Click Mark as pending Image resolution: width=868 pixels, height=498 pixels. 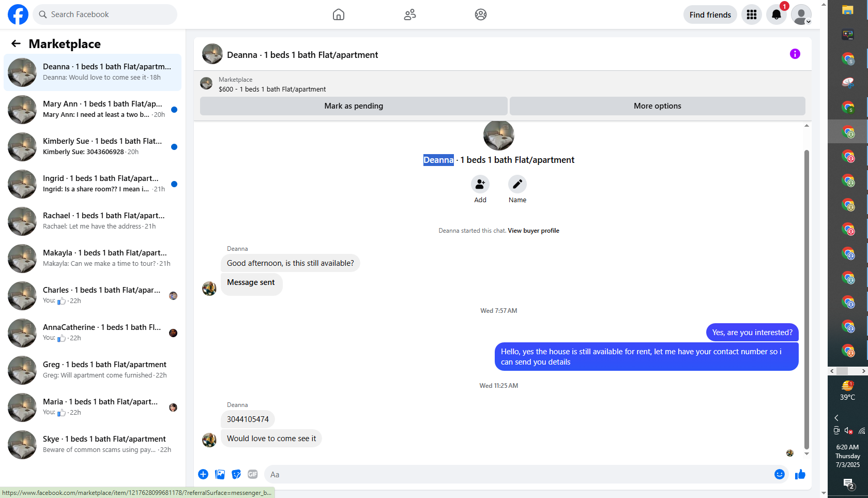[x=354, y=106]
